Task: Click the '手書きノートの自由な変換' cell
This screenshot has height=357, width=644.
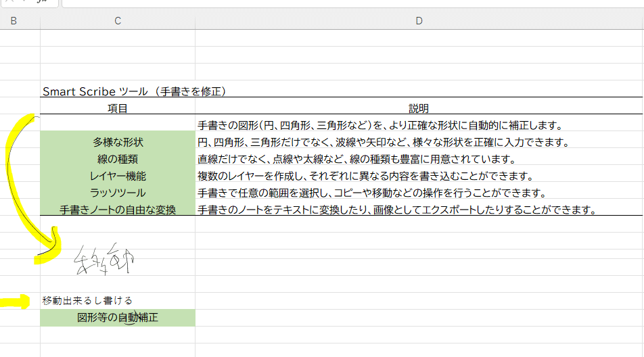Action: tap(118, 210)
